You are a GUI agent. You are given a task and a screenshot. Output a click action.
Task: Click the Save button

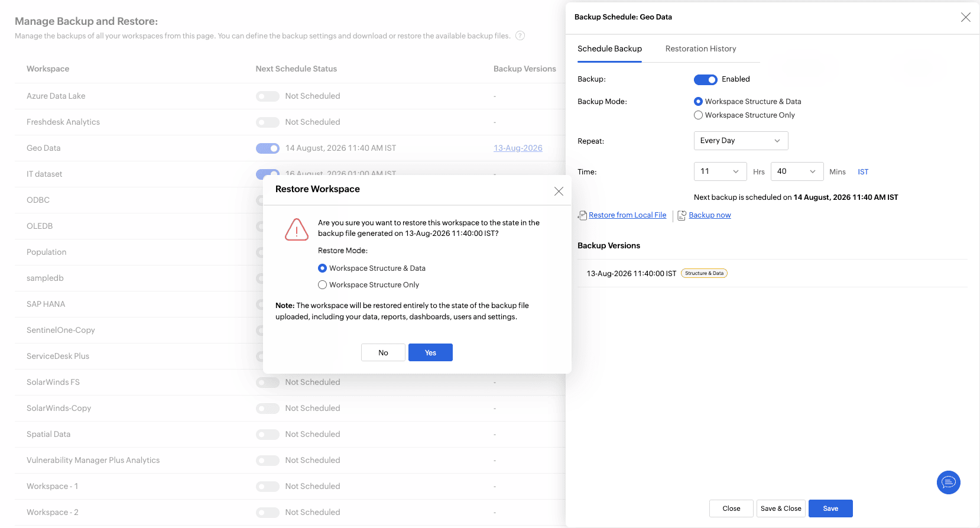[830, 508]
